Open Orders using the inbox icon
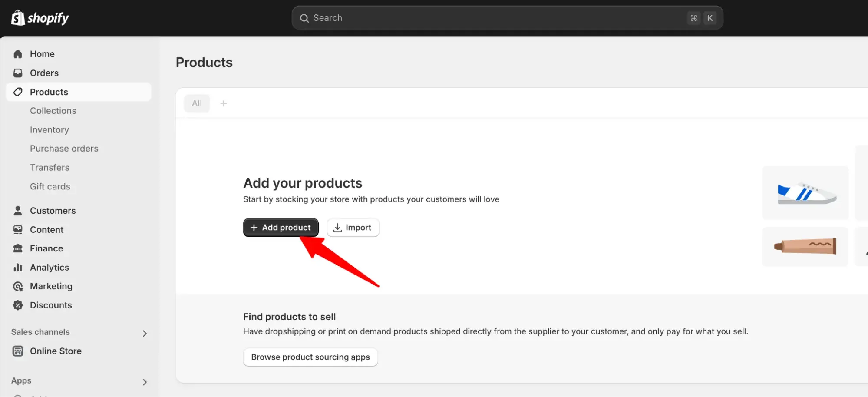The width and height of the screenshot is (868, 397). tap(18, 73)
